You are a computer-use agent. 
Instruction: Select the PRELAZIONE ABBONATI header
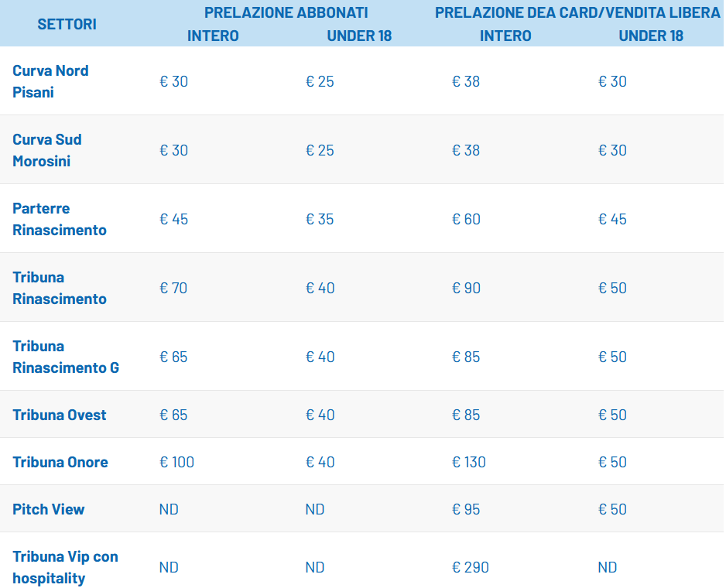pyautogui.click(x=286, y=12)
